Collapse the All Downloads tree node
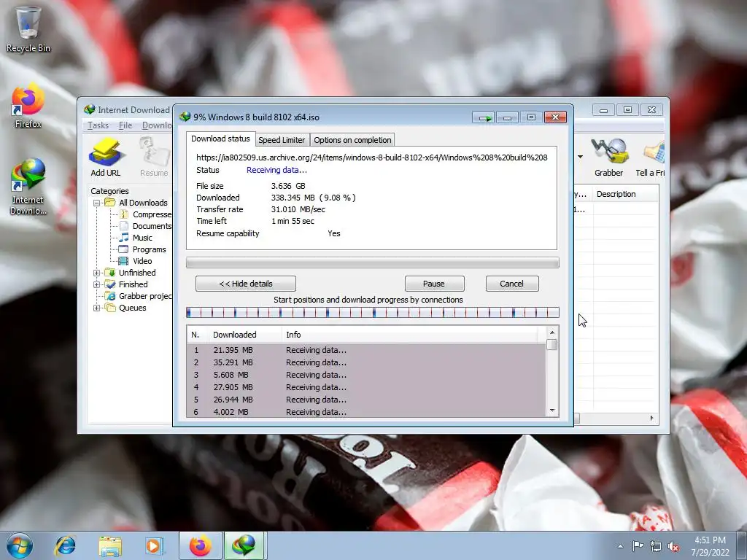The height and width of the screenshot is (560, 747). tap(97, 203)
